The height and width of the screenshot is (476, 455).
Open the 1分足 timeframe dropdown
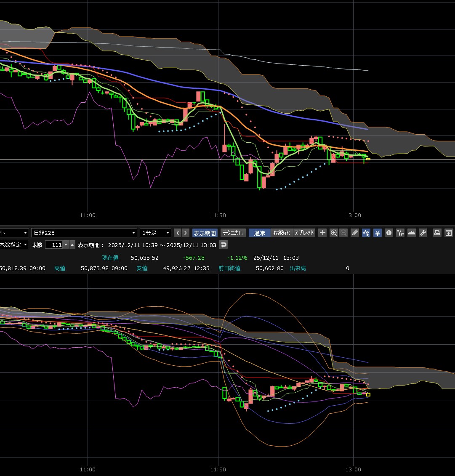click(156, 233)
